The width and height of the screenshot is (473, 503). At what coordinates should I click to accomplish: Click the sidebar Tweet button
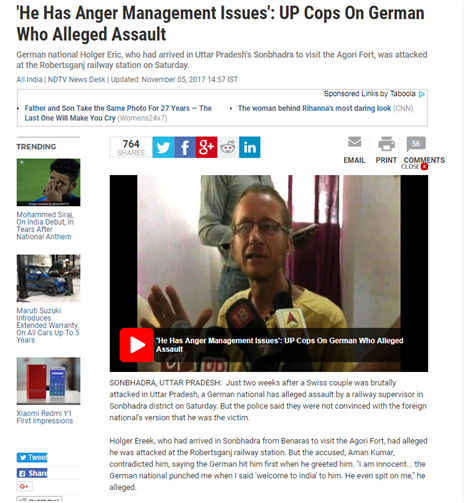pyautogui.click(x=32, y=457)
